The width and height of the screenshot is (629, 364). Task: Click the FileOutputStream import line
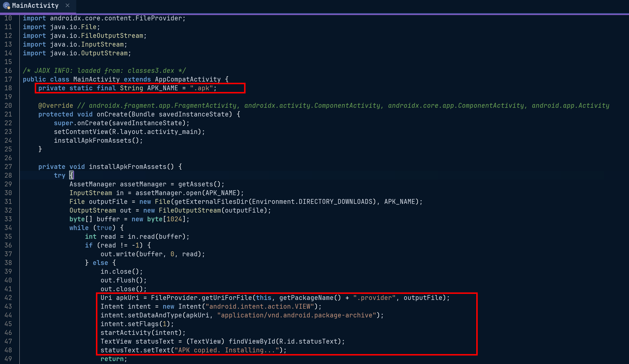(x=85, y=36)
